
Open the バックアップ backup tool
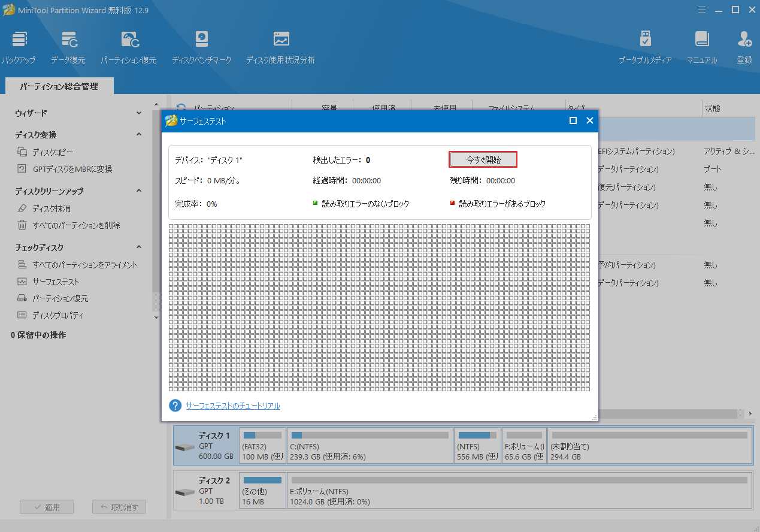click(x=19, y=48)
